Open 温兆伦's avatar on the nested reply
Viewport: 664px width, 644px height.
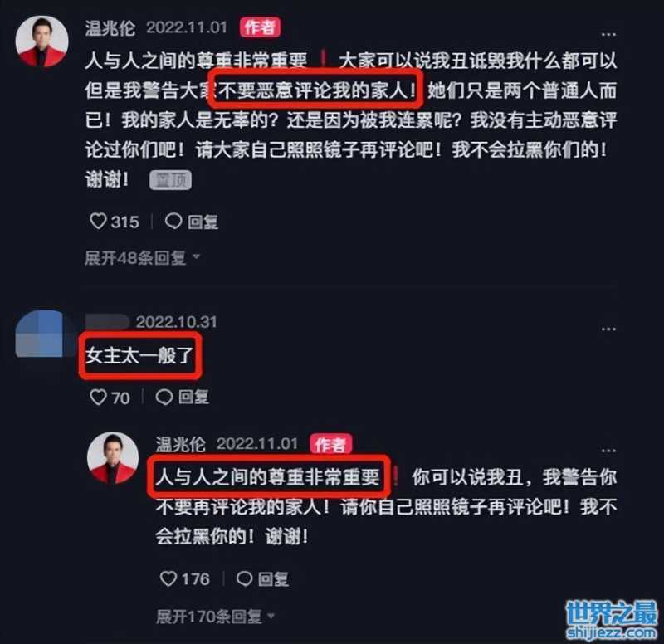113,458
